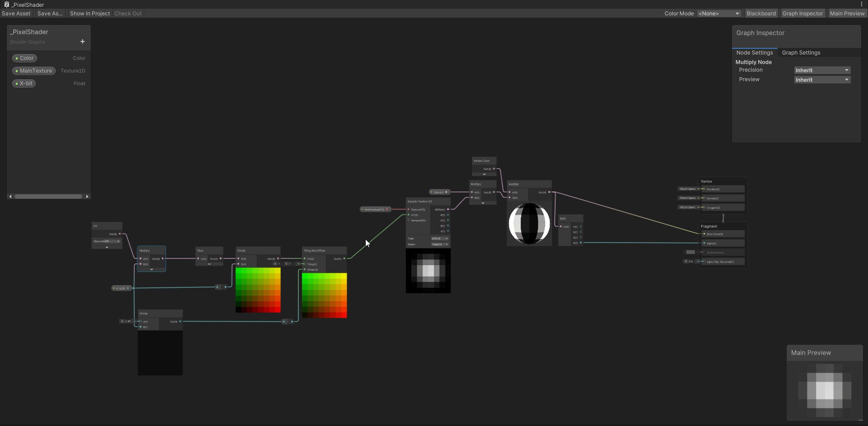Click Blackboard scrollbar left arrow
868x426 pixels.
[x=10, y=197]
